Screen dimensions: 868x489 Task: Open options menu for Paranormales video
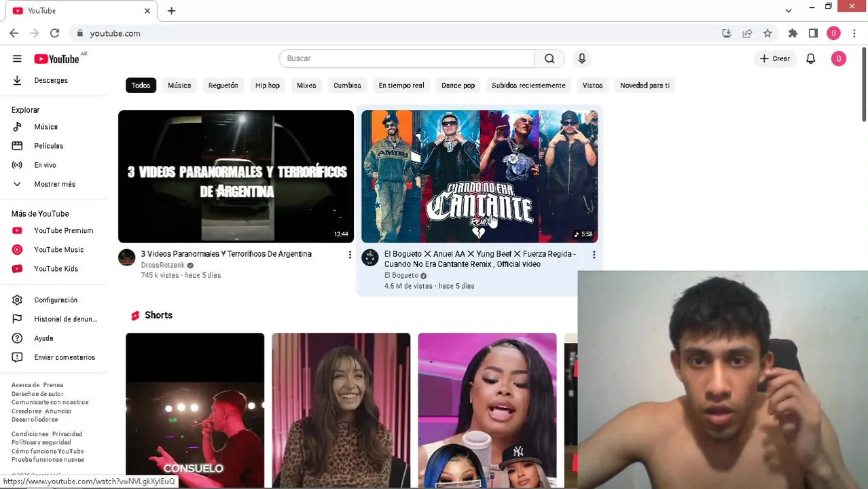(350, 255)
